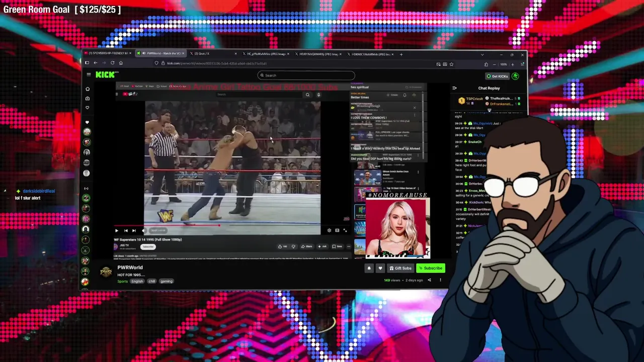Screen dimensions: 644x362
Task: Skip to the previous video
Action: tap(125, 231)
